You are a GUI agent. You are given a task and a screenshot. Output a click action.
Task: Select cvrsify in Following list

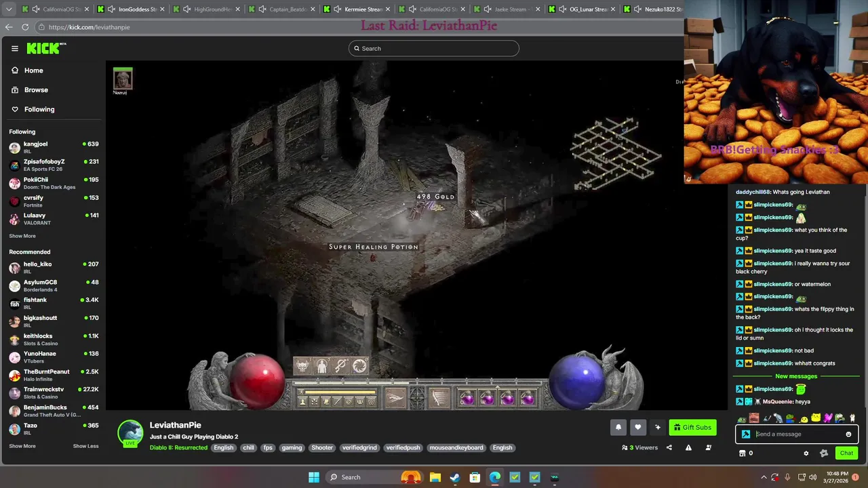click(x=54, y=201)
